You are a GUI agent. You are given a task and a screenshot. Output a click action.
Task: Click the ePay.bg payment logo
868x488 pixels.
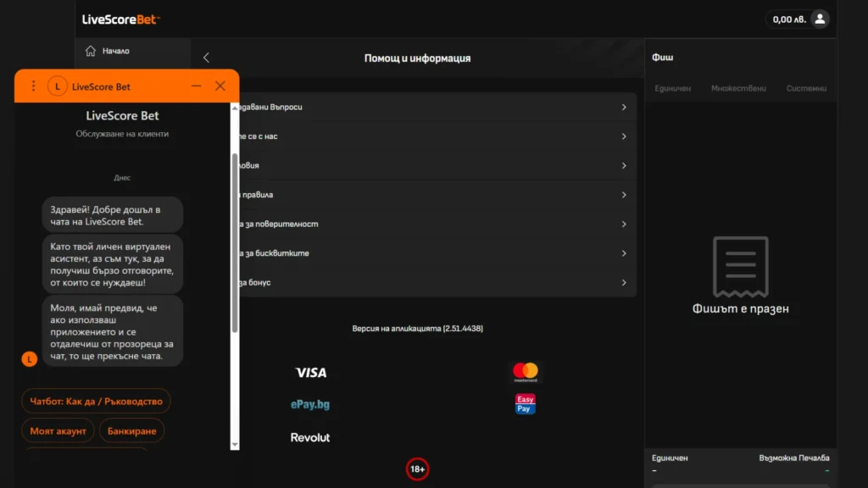pos(310,404)
